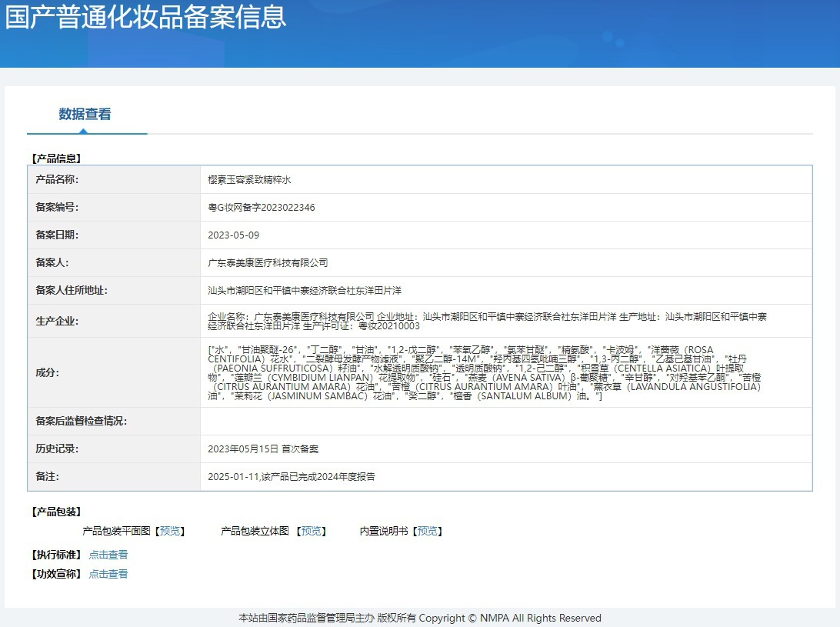Click the 备案日期 row label
The width and height of the screenshot is (840, 627).
coord(57,235)
